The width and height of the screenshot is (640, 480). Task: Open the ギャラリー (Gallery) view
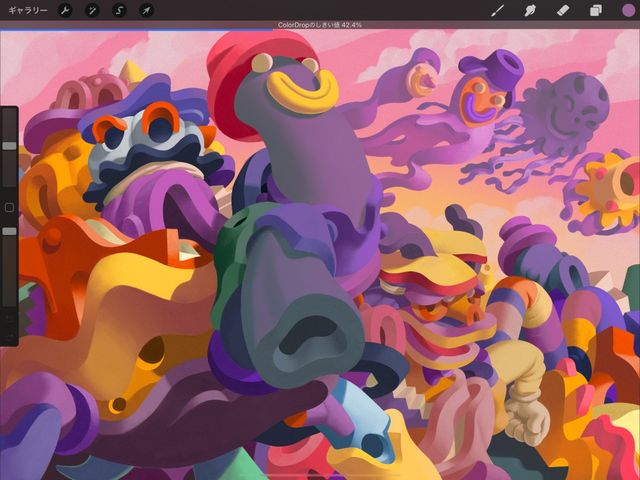[28, 10]
